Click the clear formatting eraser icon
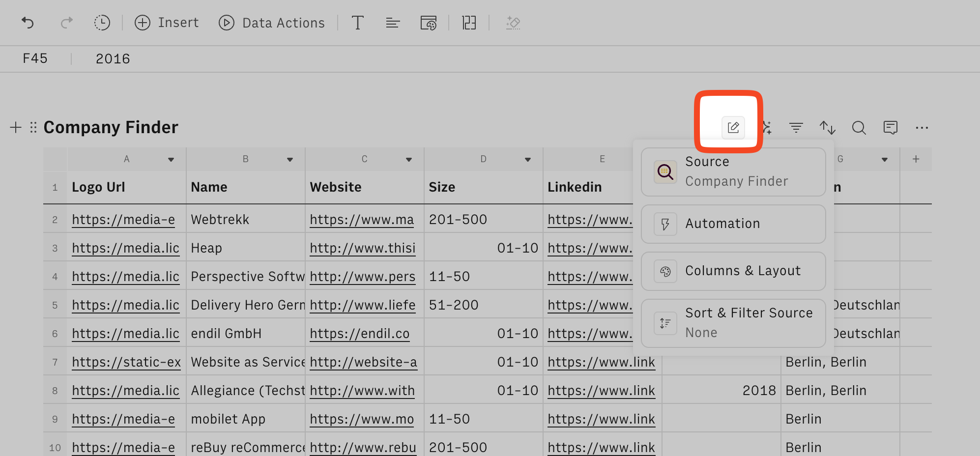 (513, 23)
